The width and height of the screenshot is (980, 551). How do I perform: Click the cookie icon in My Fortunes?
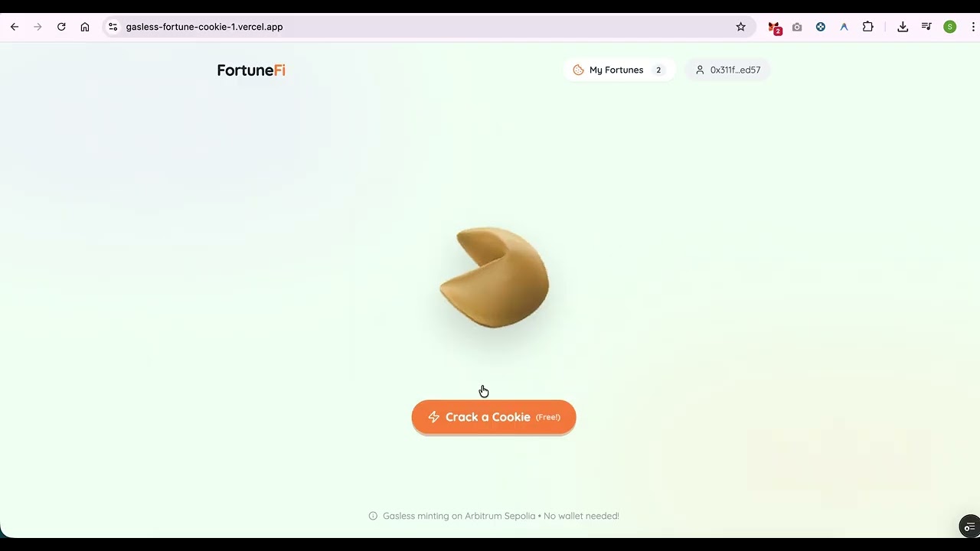(578, 70)
